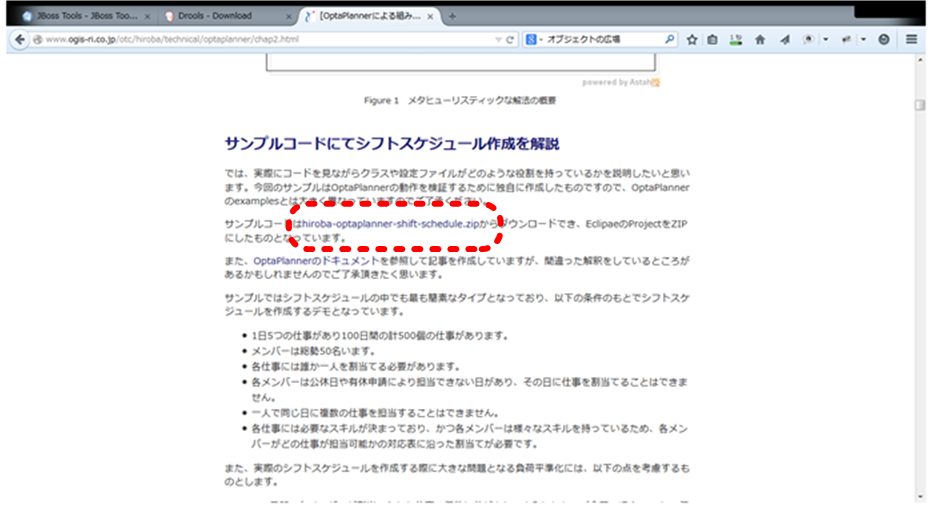The image size is (930, 507).
Task: Click the scrollbar up arrow
Action: (921, 60)
